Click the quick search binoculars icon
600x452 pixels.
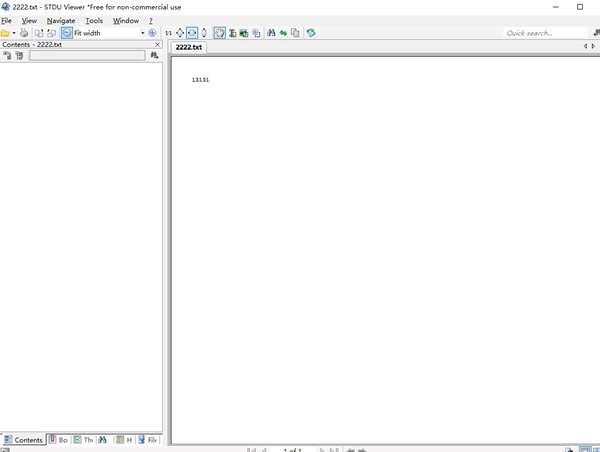[596, 33]
